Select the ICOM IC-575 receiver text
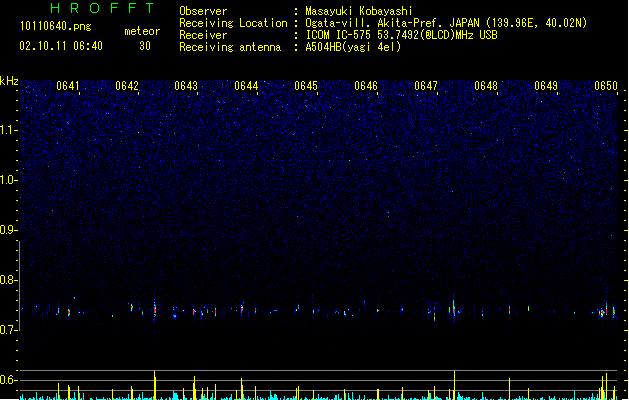Image resolution: width=629 pixels, height=400 pixels. point(402,35)
